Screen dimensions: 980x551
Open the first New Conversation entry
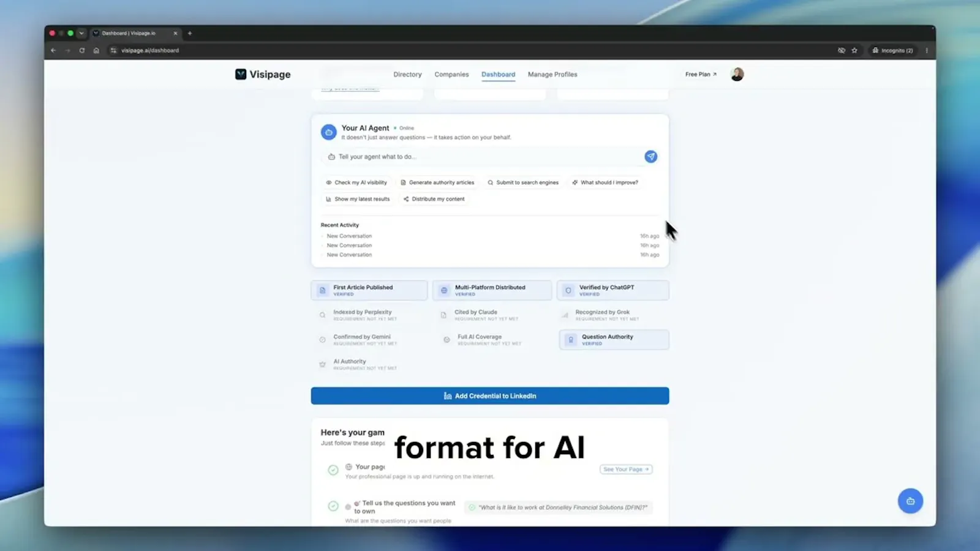[490, 236]
